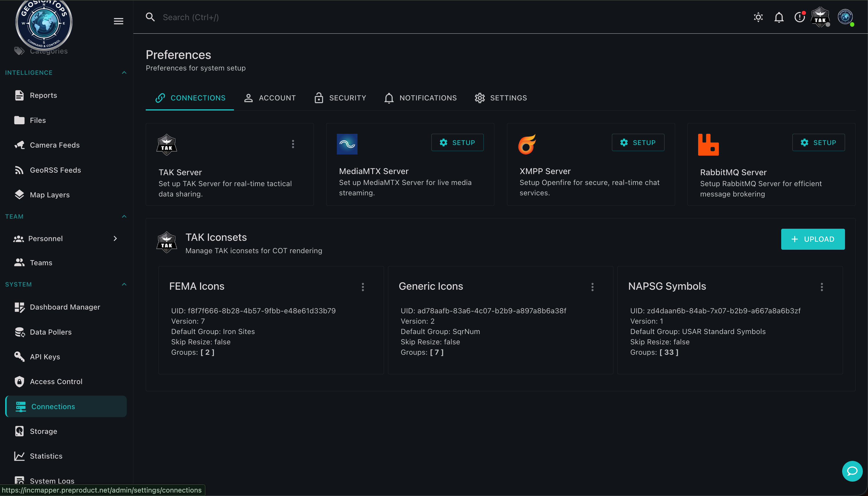Open the Teams page
868x496 pixels.
(66, 263)
